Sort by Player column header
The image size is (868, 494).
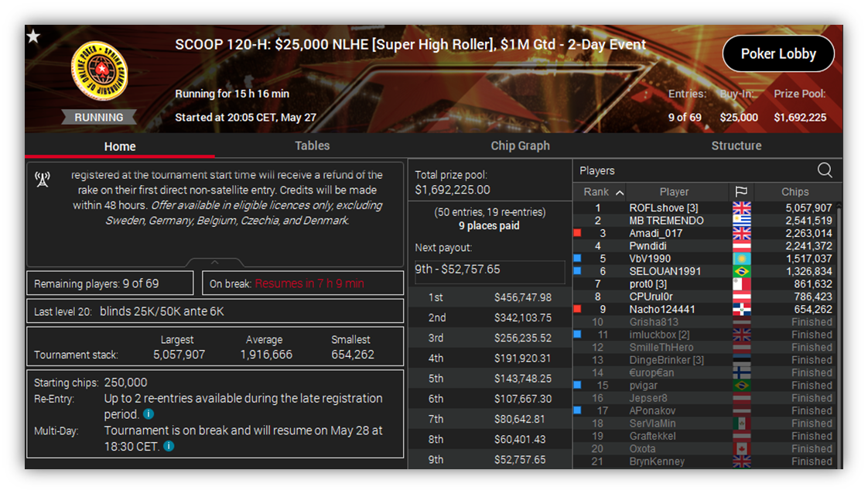[675, 191]
